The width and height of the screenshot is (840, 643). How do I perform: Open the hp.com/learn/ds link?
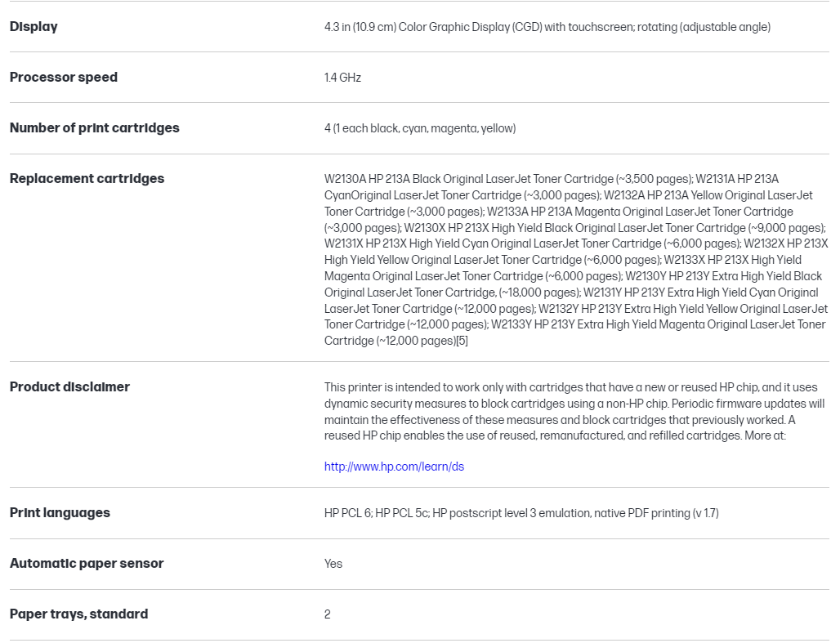394,467
